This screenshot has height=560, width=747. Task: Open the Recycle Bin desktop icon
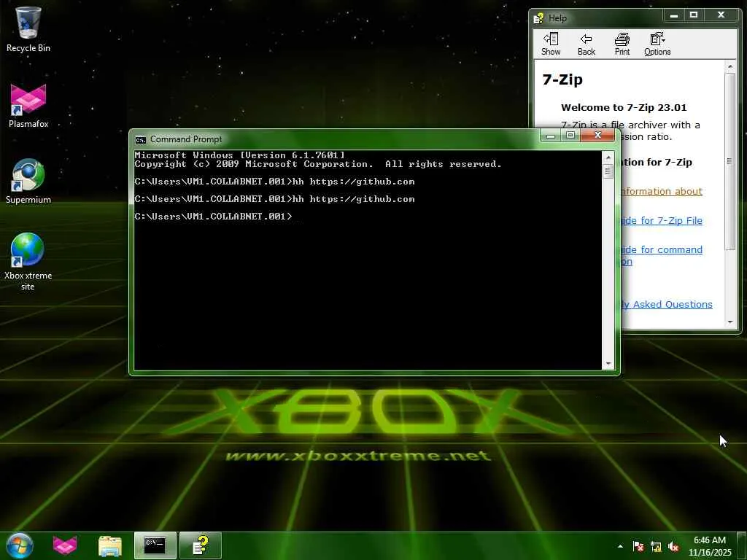[x=28, y=28]
